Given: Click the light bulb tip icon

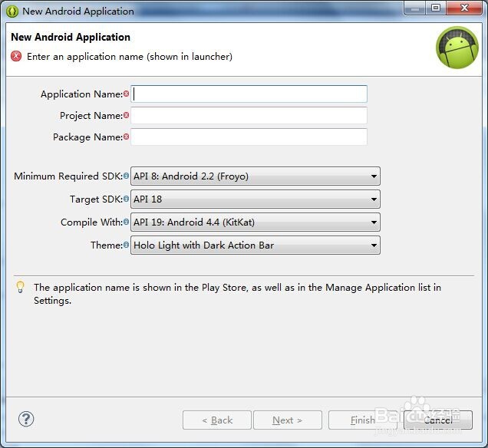Looking at the screenshot, I should (20, 287).
